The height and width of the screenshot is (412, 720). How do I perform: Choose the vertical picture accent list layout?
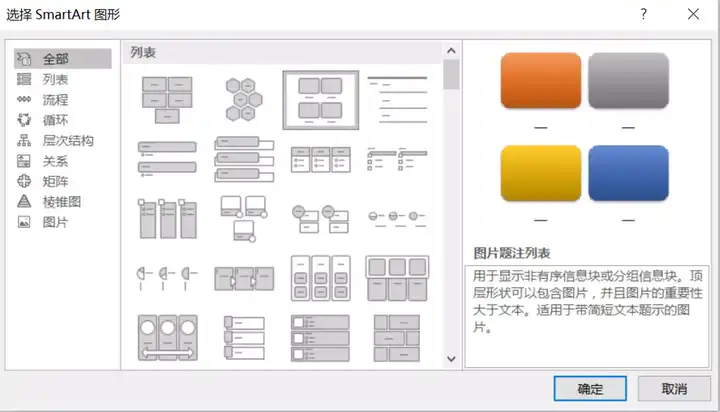click(x=321, y=338)
